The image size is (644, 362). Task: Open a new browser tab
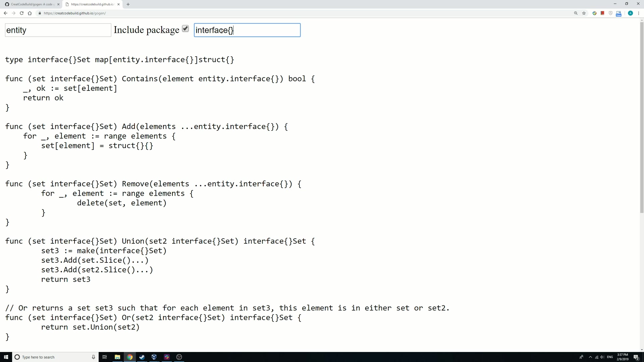point(128,4)
